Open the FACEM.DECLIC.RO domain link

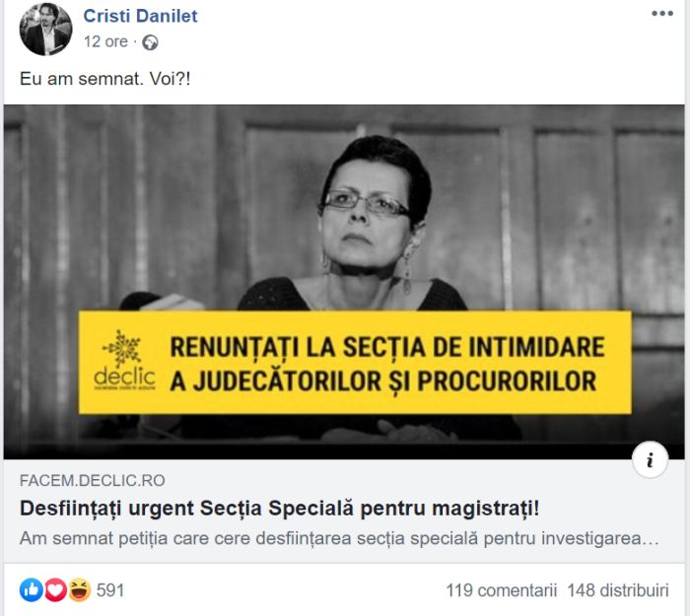(x=93, y=481)
